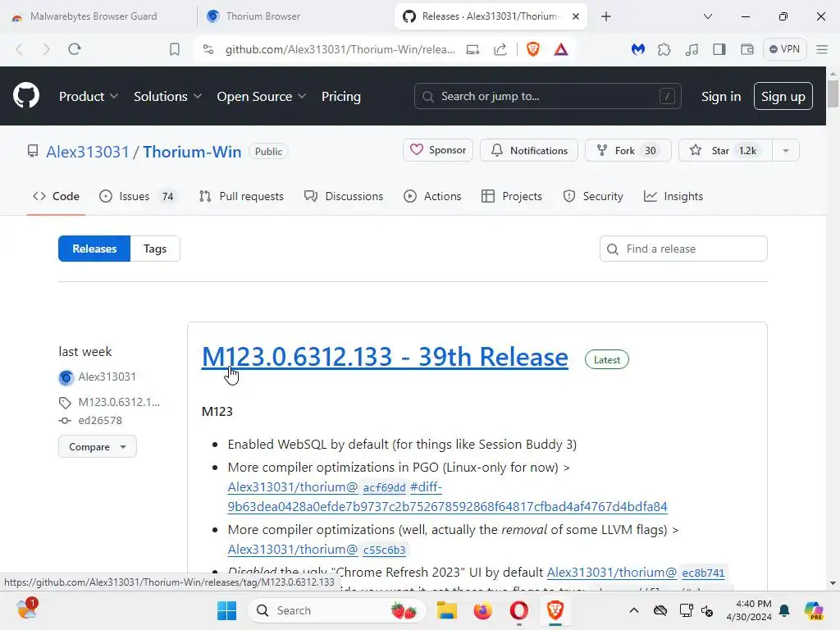This screenshot has height=630, width=840.
Task: Open commit ed26578
Action: [x=100, y=421]
